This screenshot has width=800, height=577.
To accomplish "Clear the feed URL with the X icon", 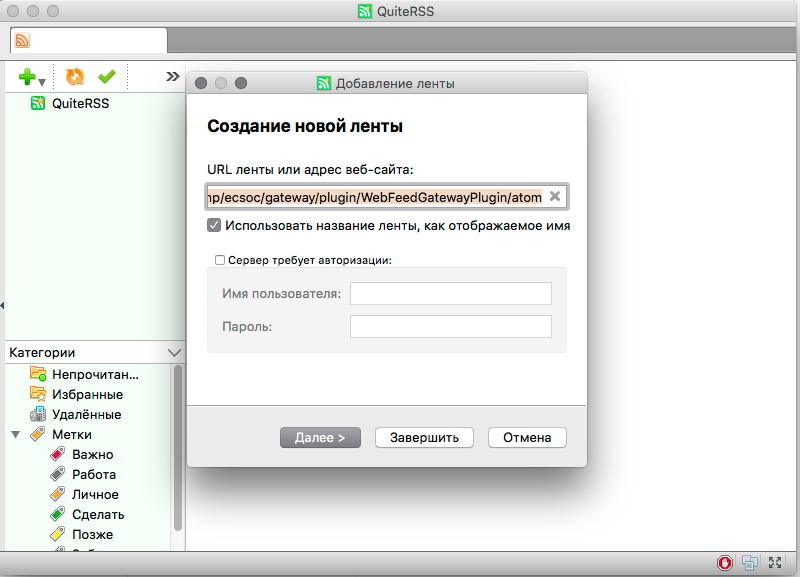I will click(x=555, y=196).
